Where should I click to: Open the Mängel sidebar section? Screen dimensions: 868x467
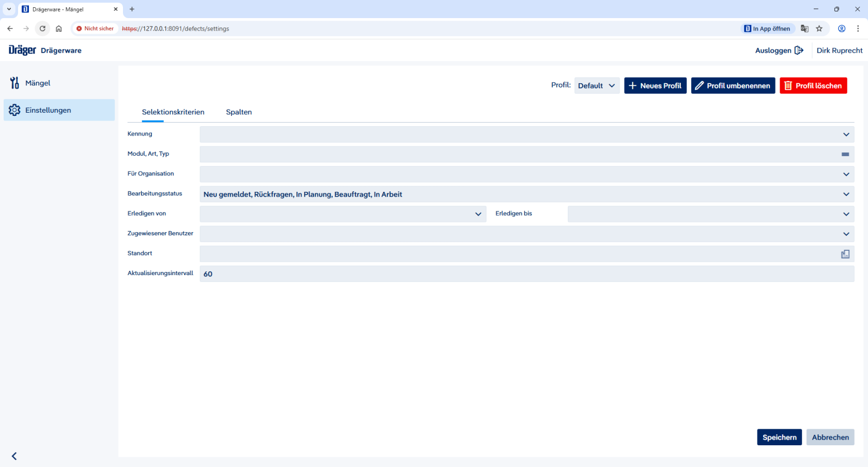38,83
